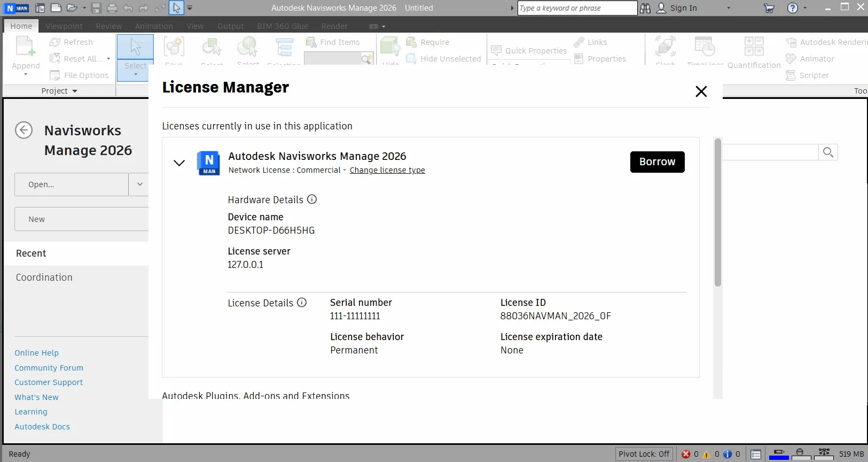
Task: Open the Help dropdown arrow
Action: pos(805,8)
